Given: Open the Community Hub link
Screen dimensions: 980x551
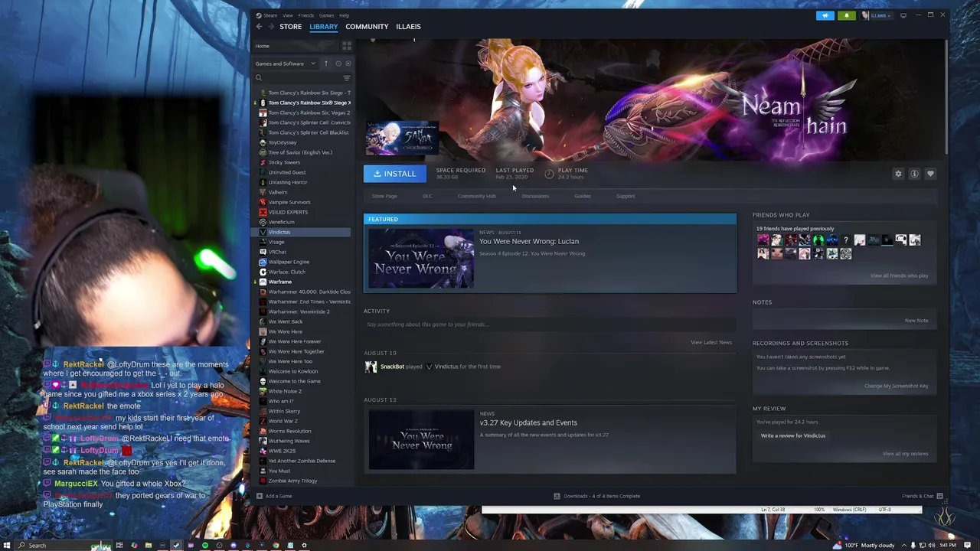Looking at the screenshot, I should (x=477, y=196).
